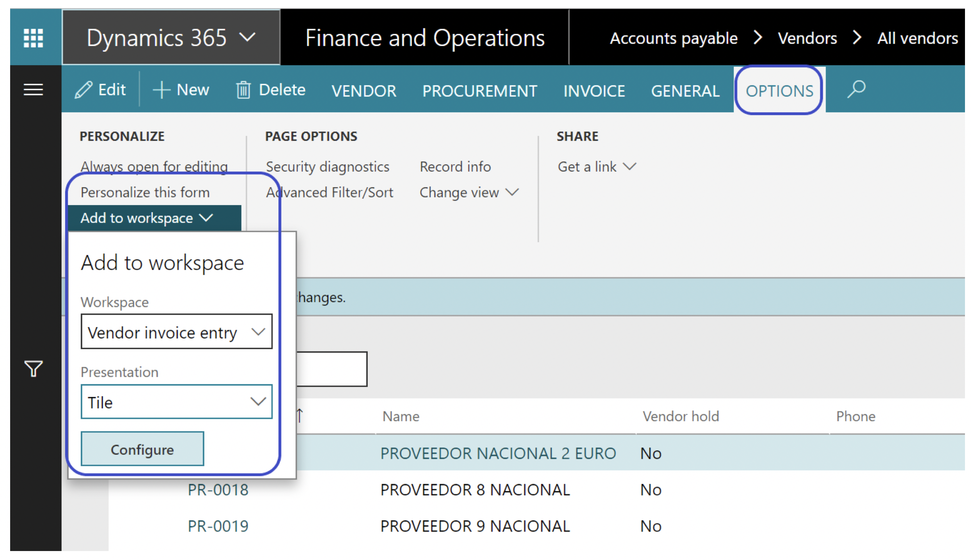
Task: Open Advanced Filter/Sort
Action: click(330, 192)
